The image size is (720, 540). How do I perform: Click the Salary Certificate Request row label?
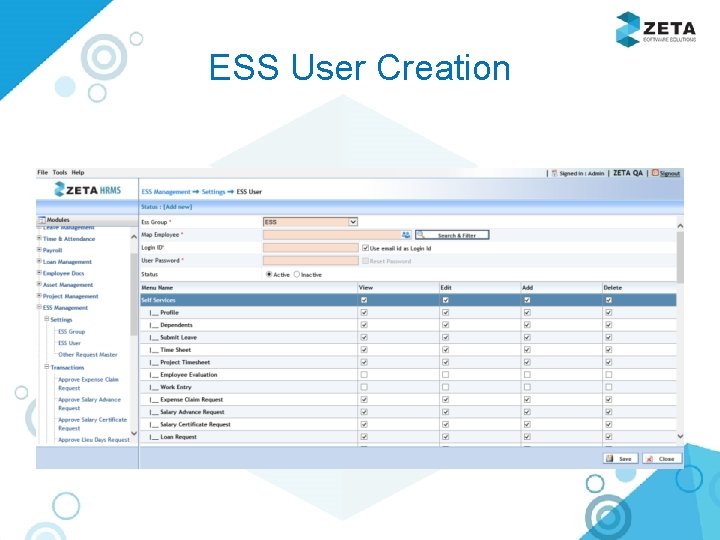click(195, 424)
